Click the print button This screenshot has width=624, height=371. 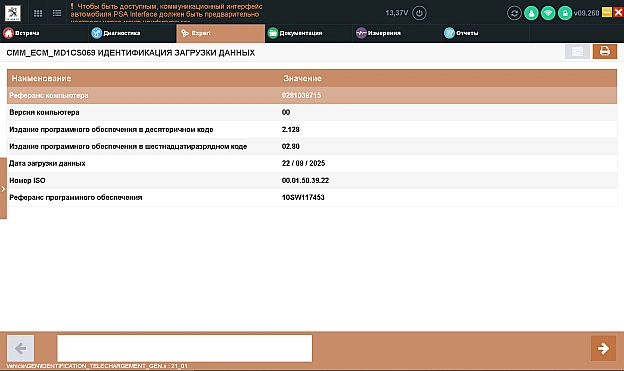point(605,51)
